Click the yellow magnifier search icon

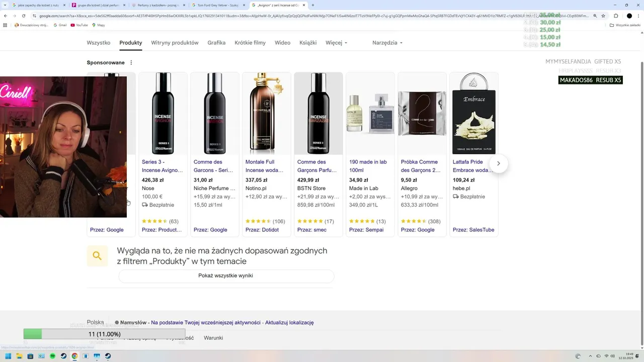tap(97, 256)
